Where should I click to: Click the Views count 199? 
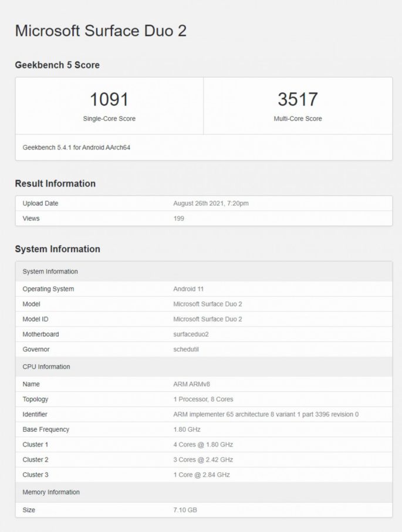179,218
